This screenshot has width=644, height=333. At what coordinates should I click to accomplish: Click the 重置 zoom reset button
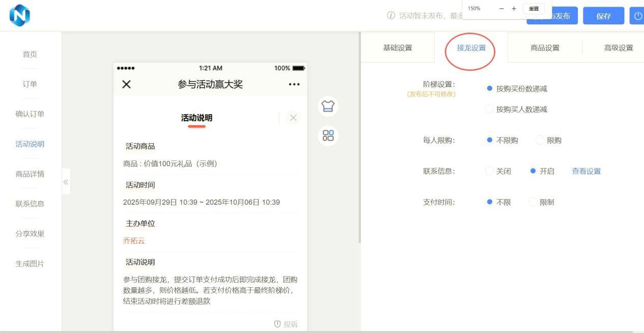(x=534, y=9)
